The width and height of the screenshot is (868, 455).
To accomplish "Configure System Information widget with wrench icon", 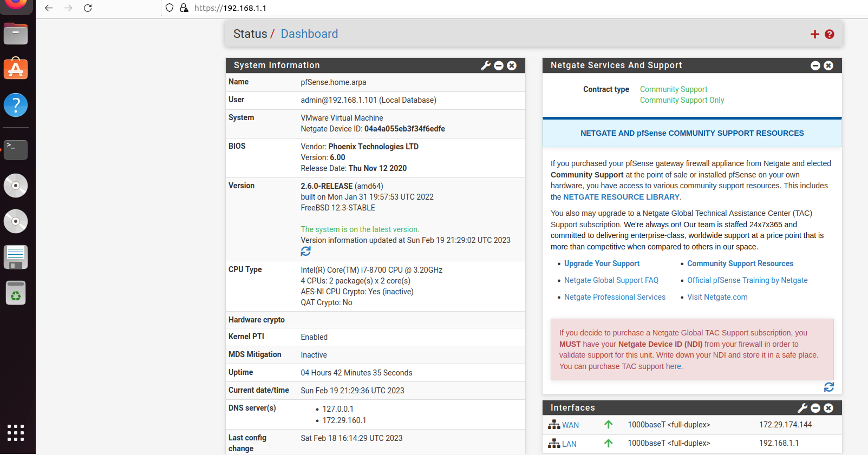I will (x=486, y=65).
